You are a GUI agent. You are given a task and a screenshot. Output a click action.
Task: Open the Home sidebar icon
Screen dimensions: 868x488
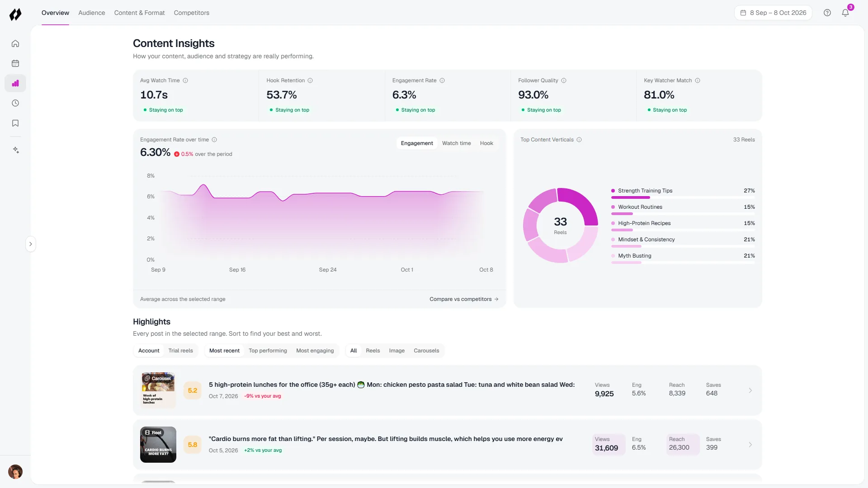[15, 43]
